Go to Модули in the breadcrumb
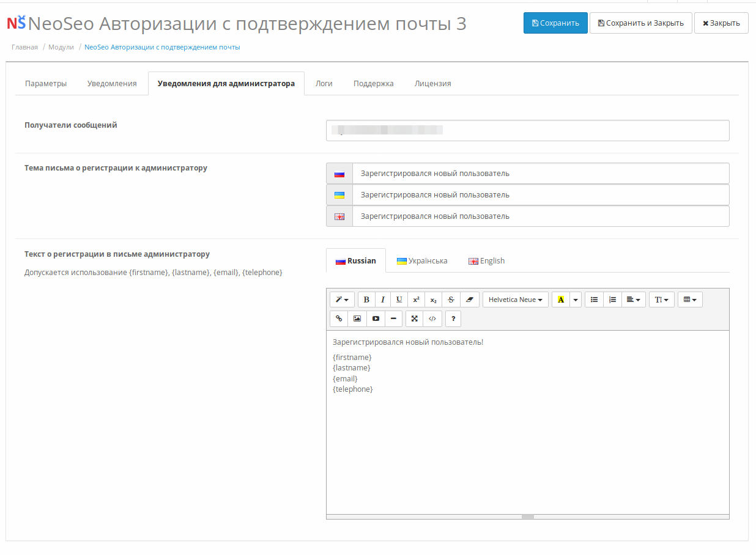This screenshot has width=756, height=555. pyautogui.click(x=61, y=47)
